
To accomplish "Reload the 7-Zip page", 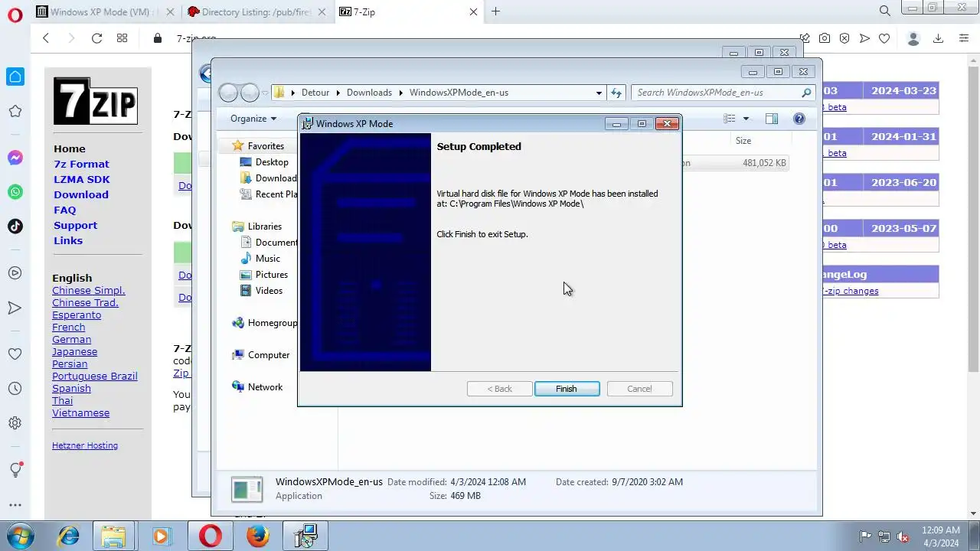I will 96,38.
